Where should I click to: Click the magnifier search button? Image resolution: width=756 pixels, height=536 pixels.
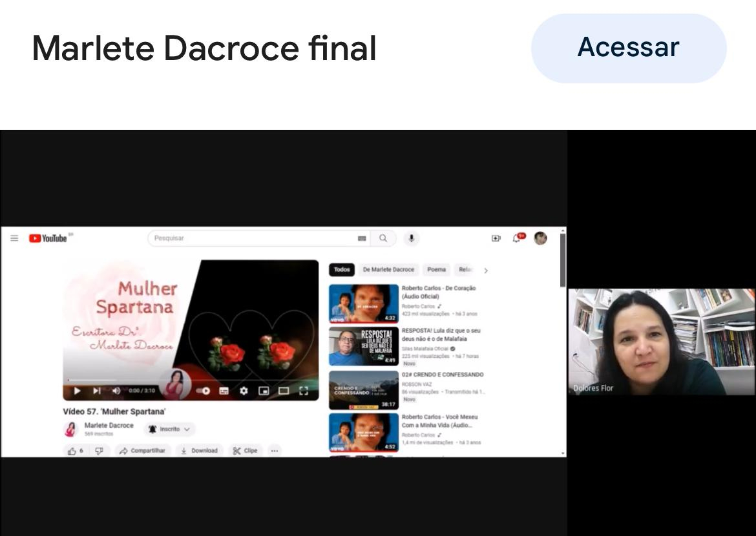point(383,238)
